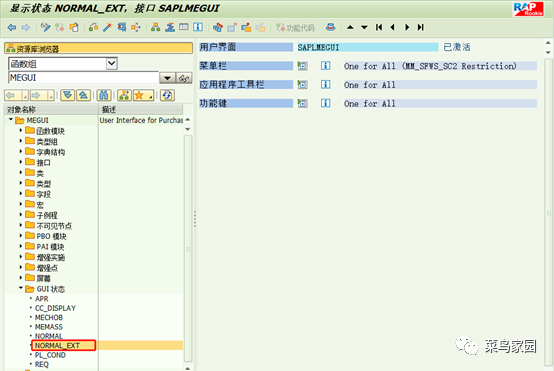The width and height of the screenshot is (554, 371).
Task: Expand the 功能键 row
Action: tap(302, 103)
